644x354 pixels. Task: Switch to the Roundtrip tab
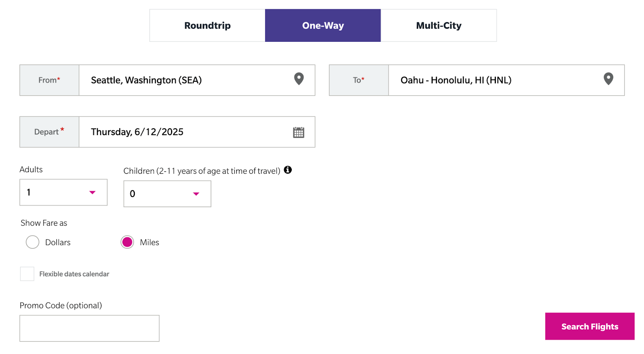207,25
